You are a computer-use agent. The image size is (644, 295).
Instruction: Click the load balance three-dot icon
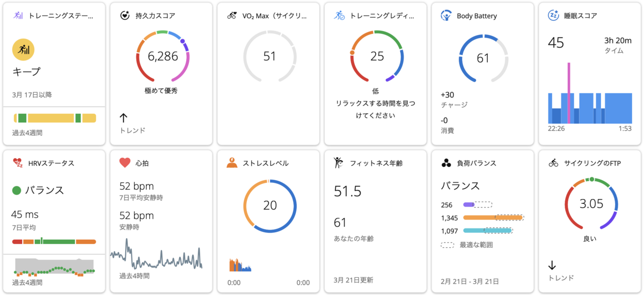446,163
